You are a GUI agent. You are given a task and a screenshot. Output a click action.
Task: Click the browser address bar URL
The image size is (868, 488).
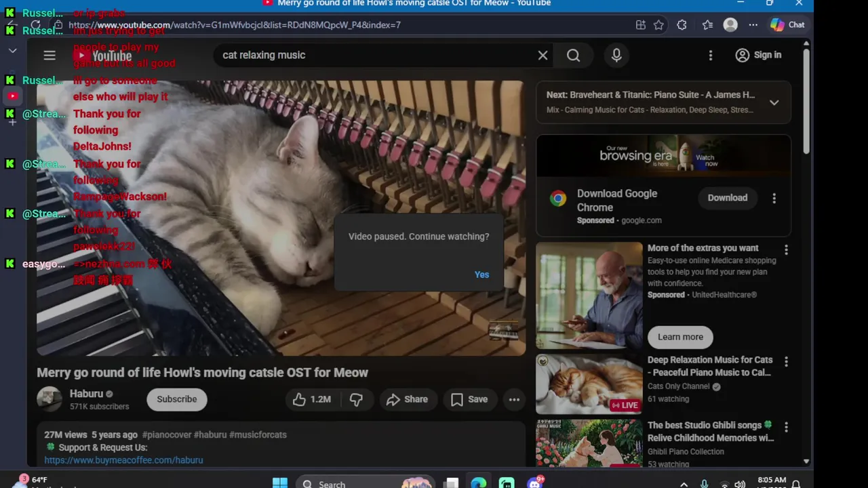click(x=235, y=25)
